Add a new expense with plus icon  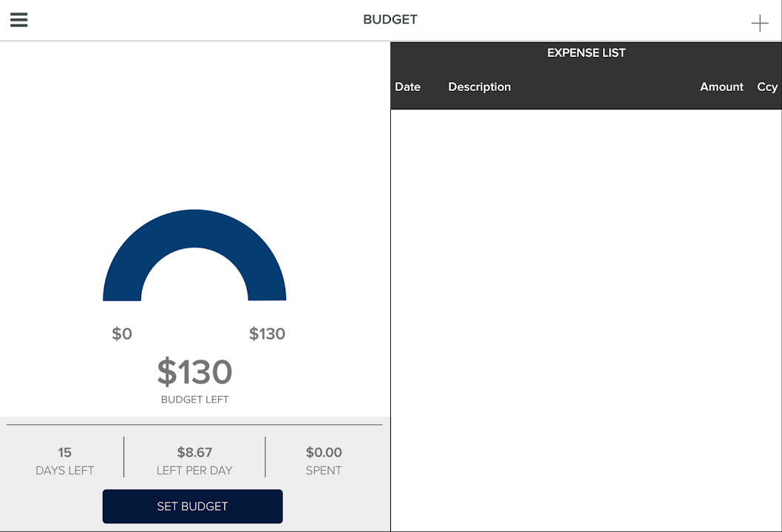click(760, 24)
